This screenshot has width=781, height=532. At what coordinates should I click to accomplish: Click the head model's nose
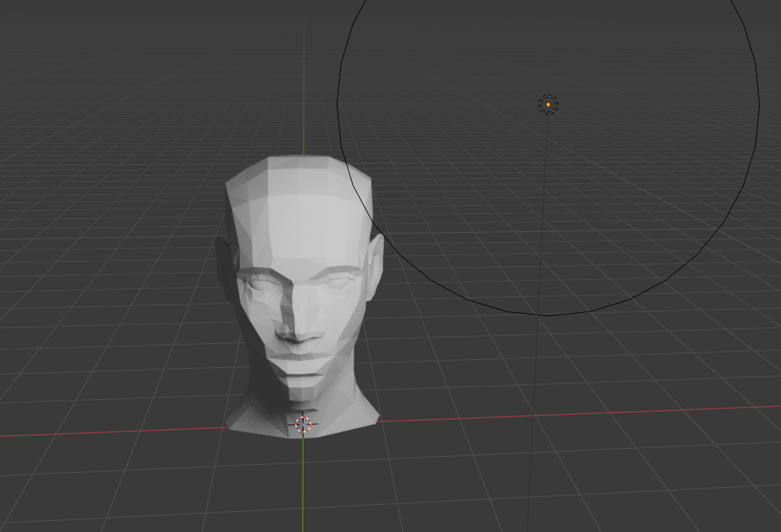coord(296,329)
